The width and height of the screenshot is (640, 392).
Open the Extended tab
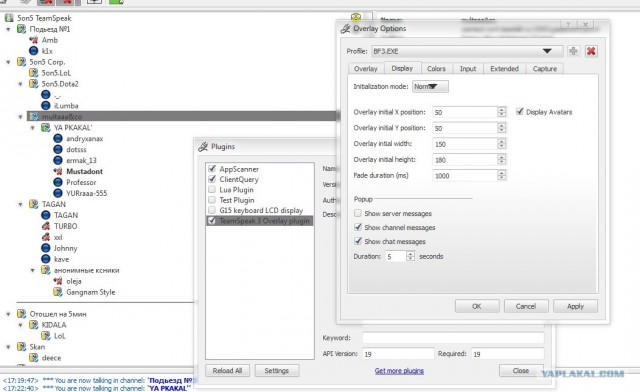[504, 69]
